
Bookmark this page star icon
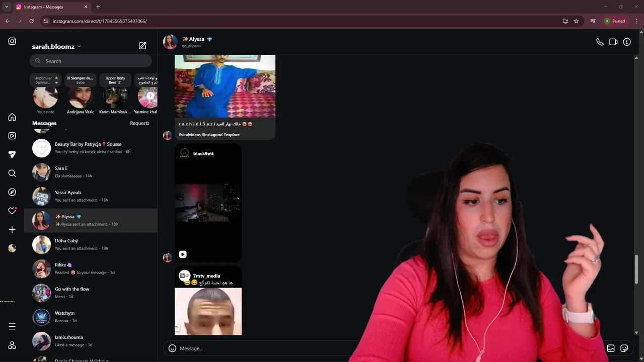pos(576,21)
